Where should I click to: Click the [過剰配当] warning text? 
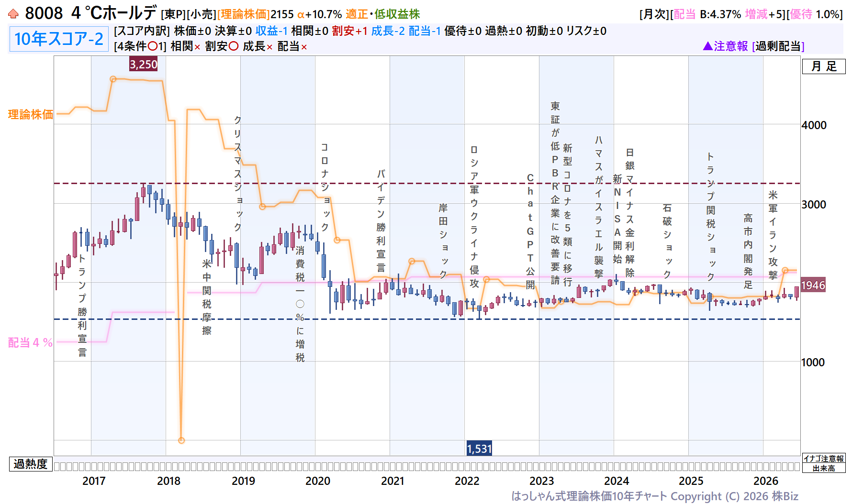tap(778, 46)
